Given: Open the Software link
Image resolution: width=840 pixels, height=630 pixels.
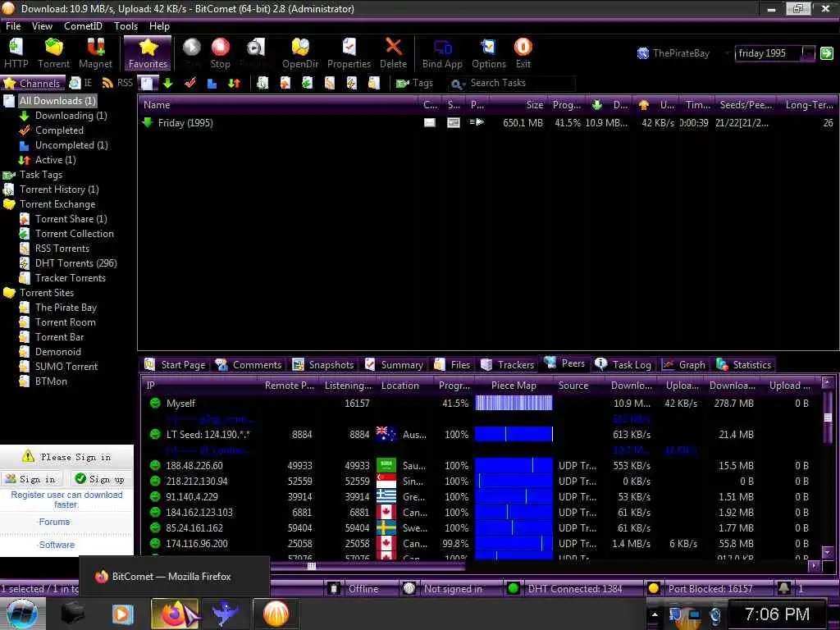Looking at the screenshot, I should point(57,545).
